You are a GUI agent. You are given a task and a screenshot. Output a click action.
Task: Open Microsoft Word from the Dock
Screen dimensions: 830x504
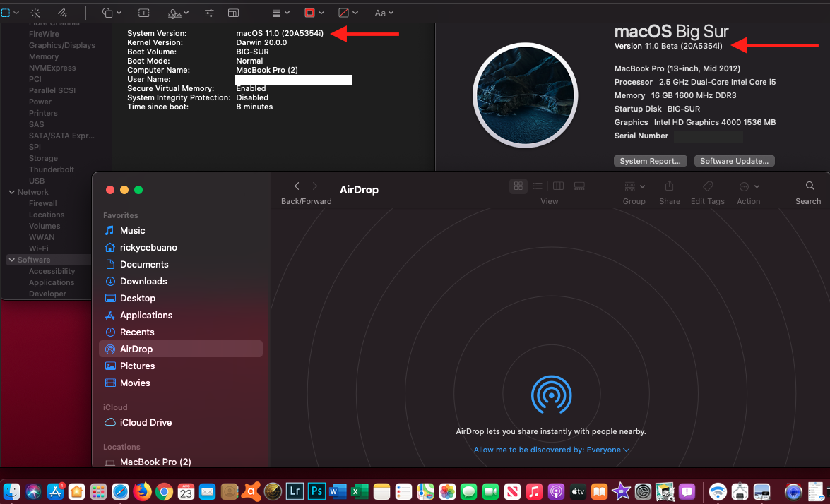338,491
